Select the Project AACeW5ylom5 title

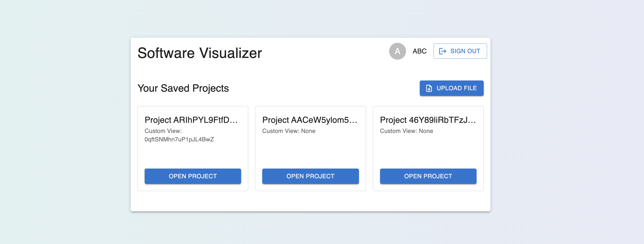(310, 120)
